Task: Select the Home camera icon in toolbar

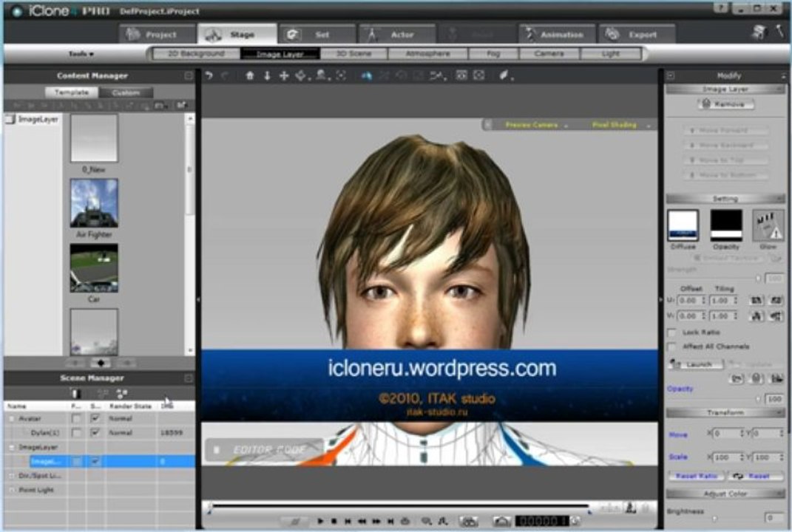Action: pos(249,75)
